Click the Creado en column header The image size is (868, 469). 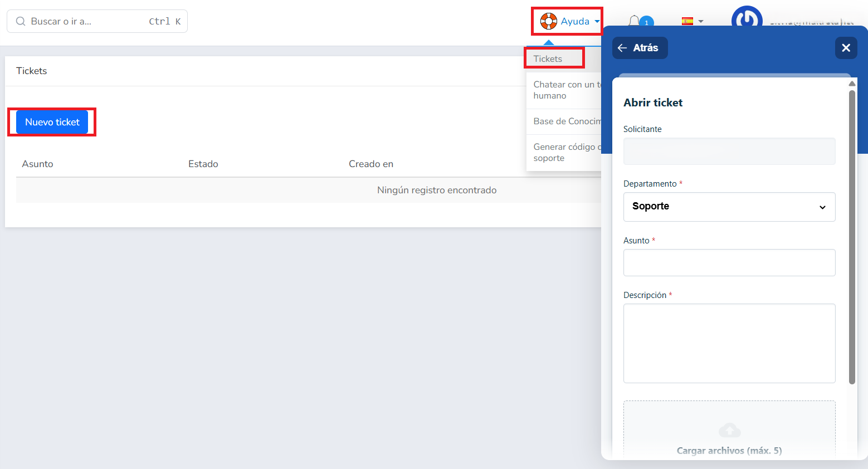(371, 164)
